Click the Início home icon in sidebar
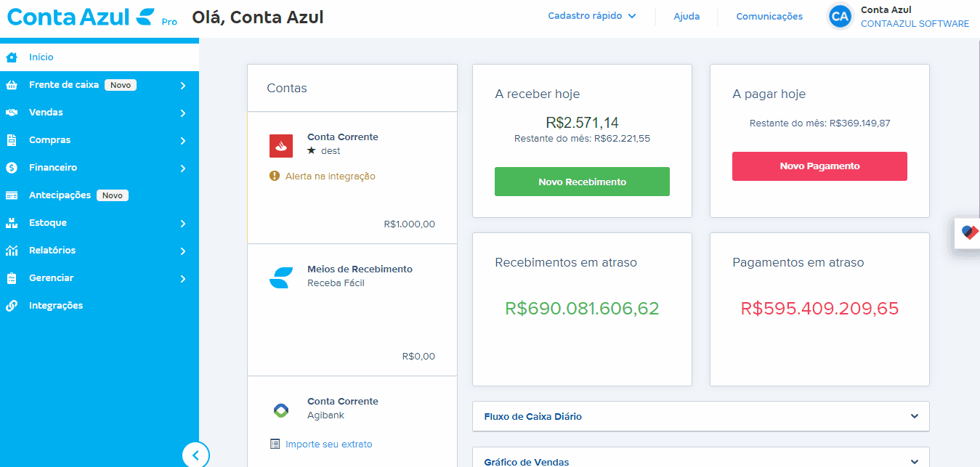Viewport: 980px width, 467px height. (12, 57)
